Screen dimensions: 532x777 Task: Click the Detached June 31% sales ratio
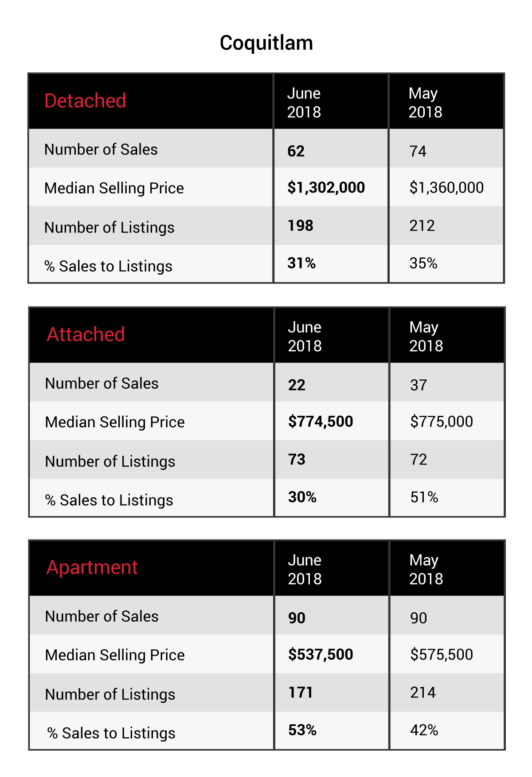301,263
